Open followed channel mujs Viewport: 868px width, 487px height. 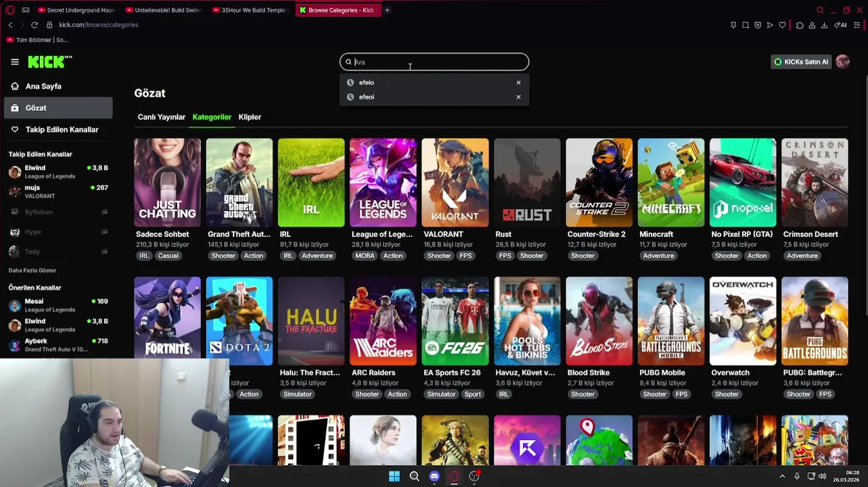pyautogui.click(x=58, y=191)
